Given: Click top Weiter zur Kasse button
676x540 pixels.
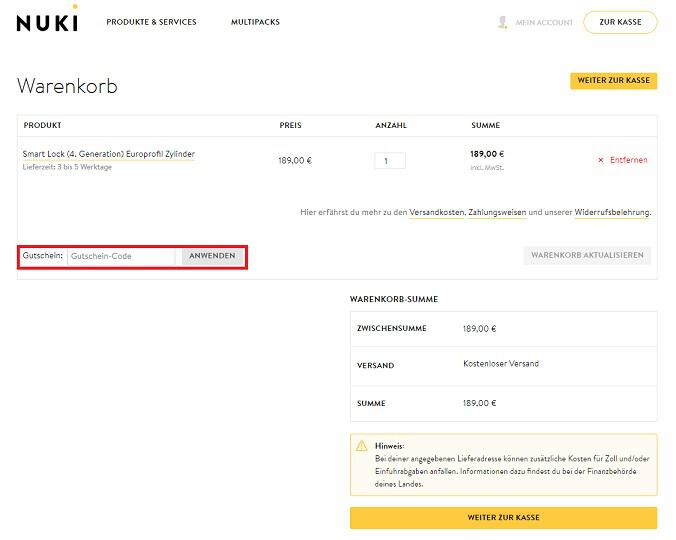Looking at the screenshot, I should tap(613, 81).
